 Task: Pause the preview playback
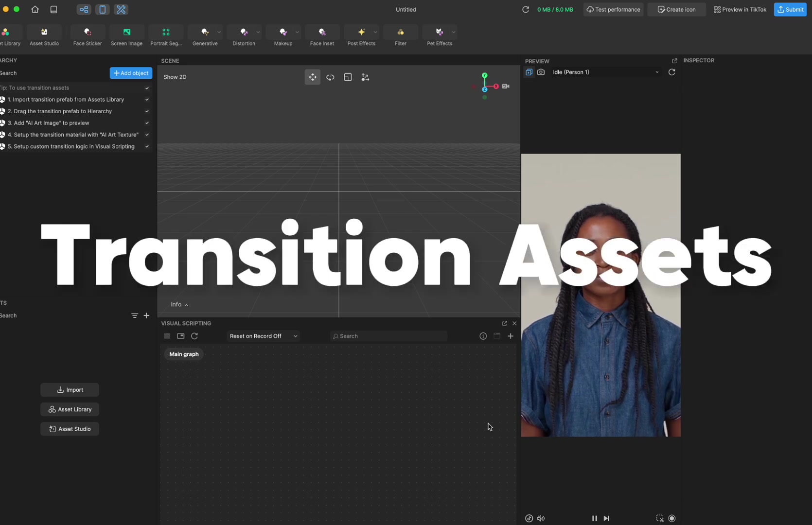(x=594, y=518)
